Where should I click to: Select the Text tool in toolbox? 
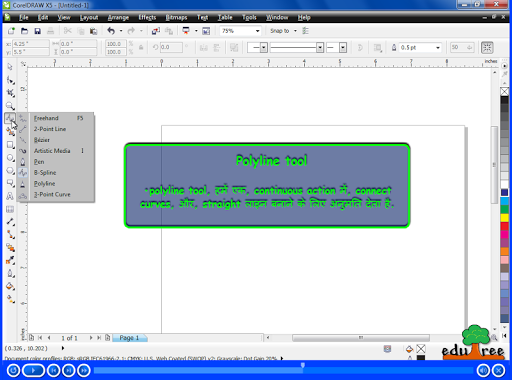click(x=10, y=196)
